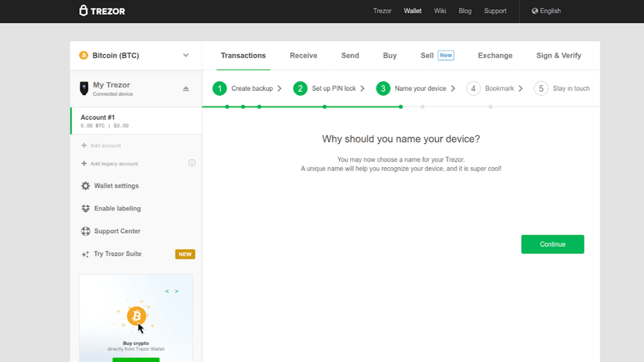Click the eject icon beside My Trezor
The height and width of the screenshot is (362, 644).
tap(186, 89)
